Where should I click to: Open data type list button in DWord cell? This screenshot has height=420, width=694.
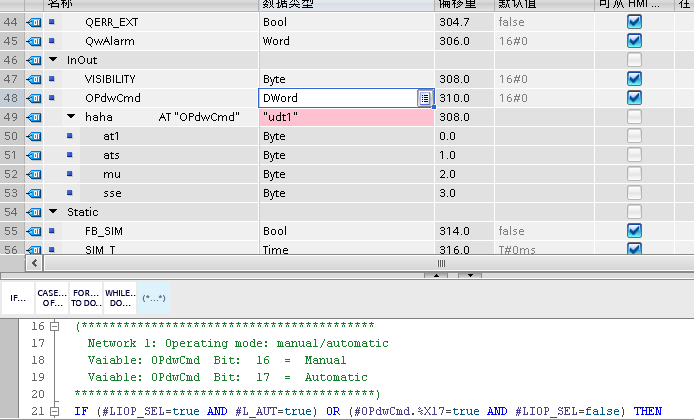click(424, 98)
